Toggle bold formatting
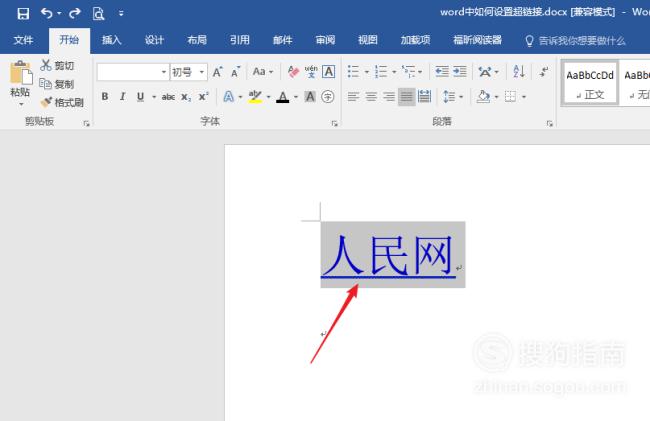Viewport: 650px width, 421px height. click(x=105, y=97)
